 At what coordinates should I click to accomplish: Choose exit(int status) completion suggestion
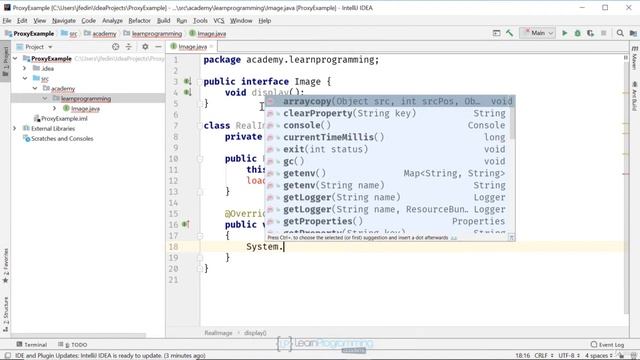coord(387,149)
